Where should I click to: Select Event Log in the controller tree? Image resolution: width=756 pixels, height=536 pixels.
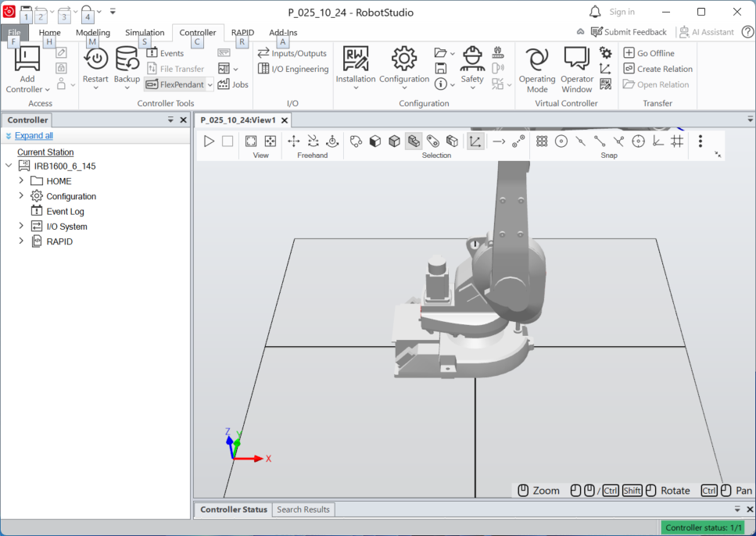(x=65, y=212)
